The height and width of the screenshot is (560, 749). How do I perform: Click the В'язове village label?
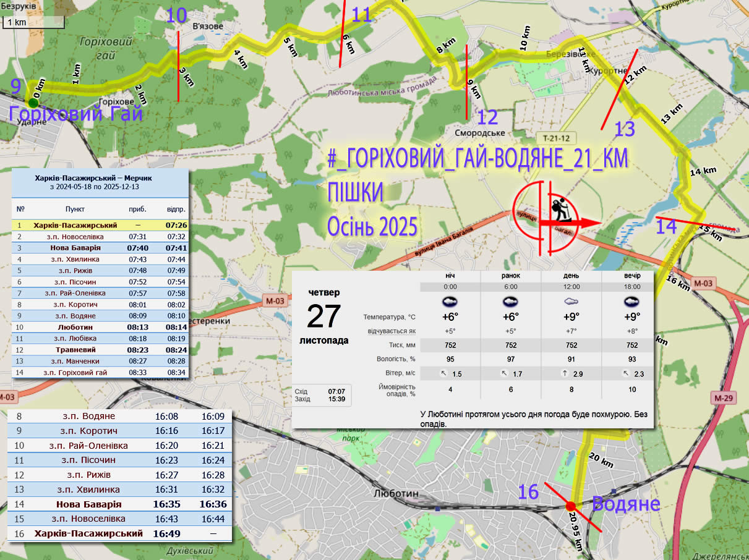tap(208, 26)
